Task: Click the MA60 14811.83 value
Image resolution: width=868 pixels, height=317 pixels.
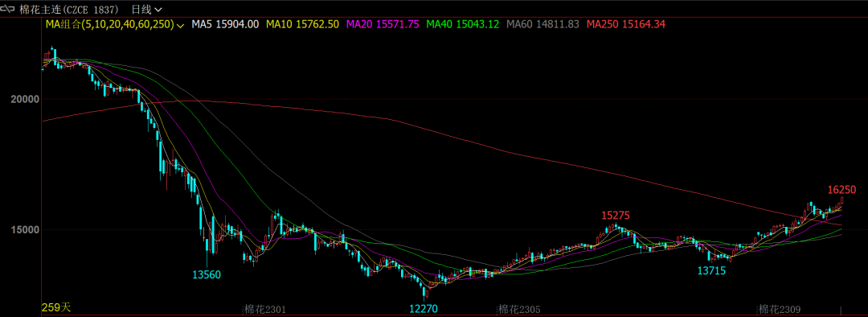Action: pyautogui.click(x=543, y=24)
